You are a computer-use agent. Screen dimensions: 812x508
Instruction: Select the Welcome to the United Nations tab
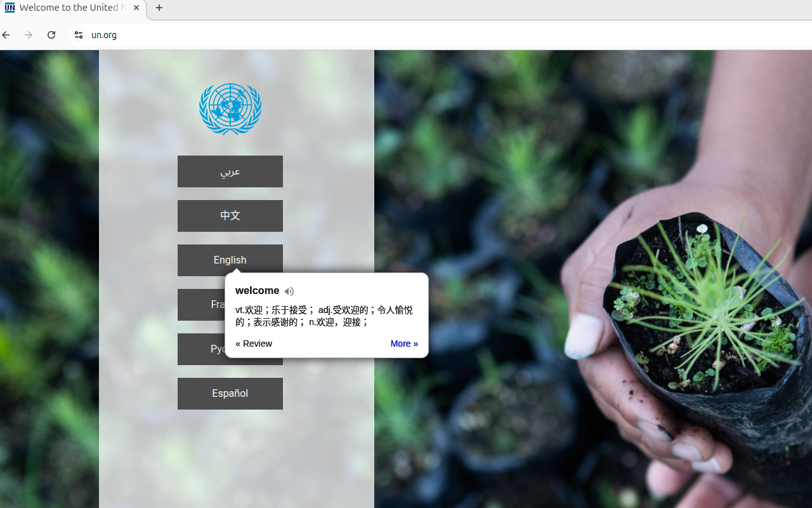click(x=73, y=8)
